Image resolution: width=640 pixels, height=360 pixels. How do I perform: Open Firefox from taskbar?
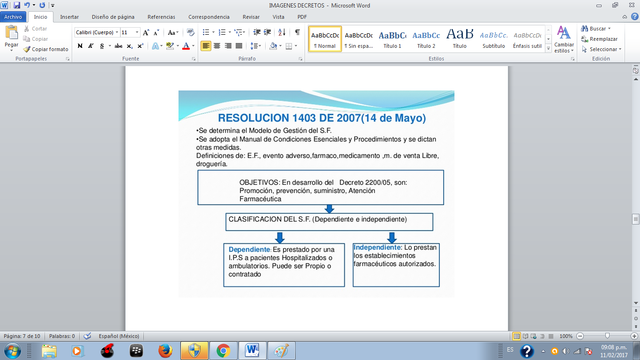pos(165,351)
